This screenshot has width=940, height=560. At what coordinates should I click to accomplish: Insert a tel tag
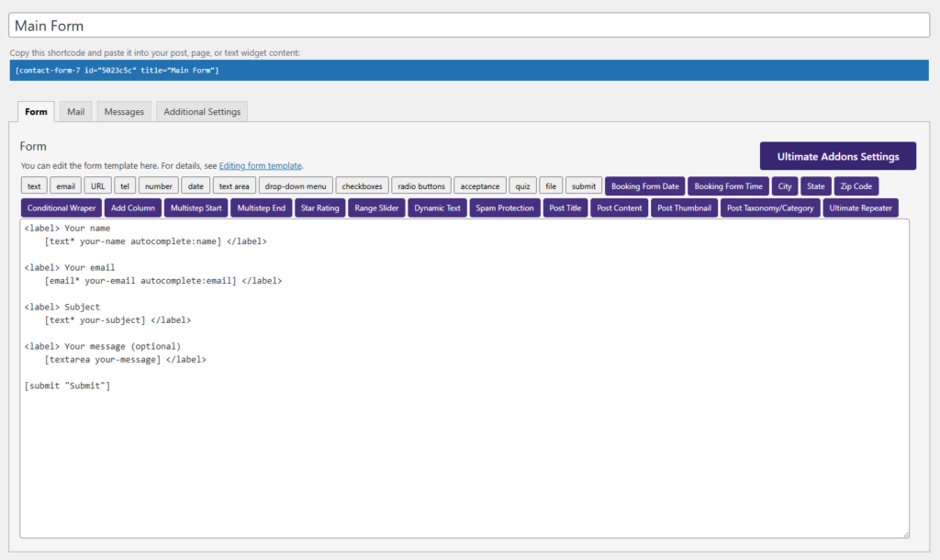[x=125, y=185]
